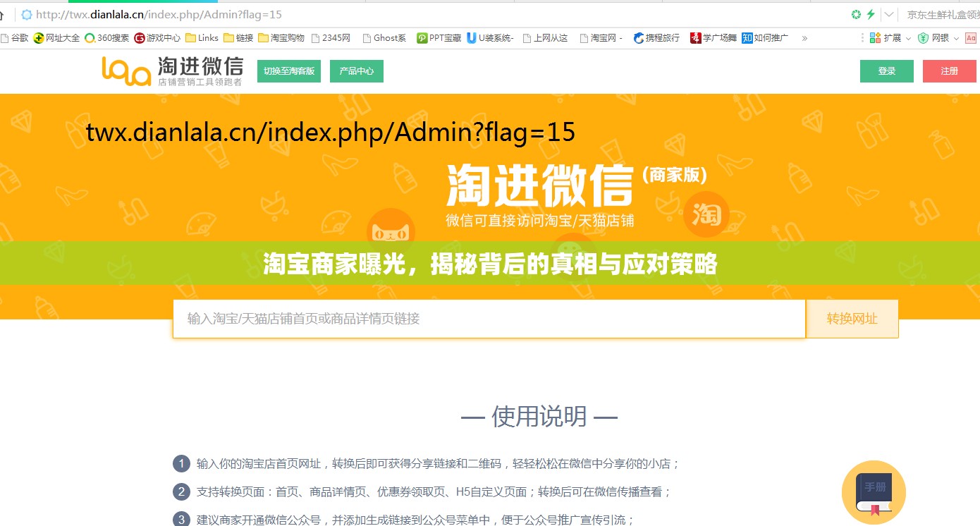Open the 链接 bookmark folder

click(x=238, y=38)
